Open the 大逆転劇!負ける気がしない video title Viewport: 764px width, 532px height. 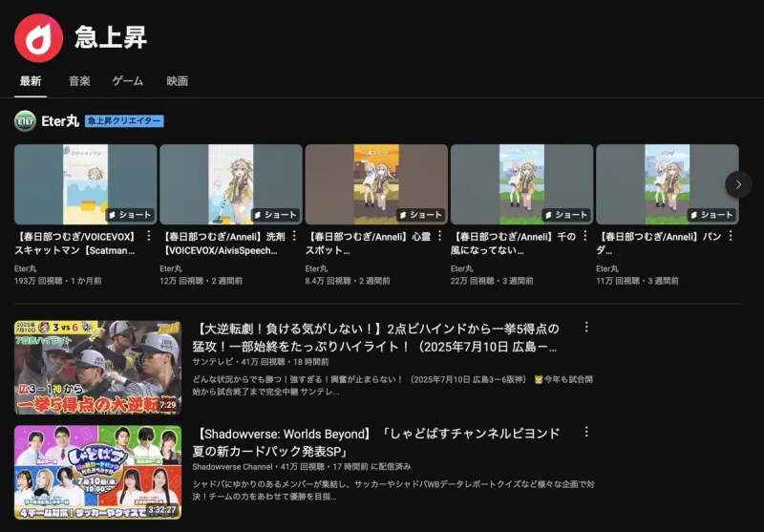tap(375, 337)
